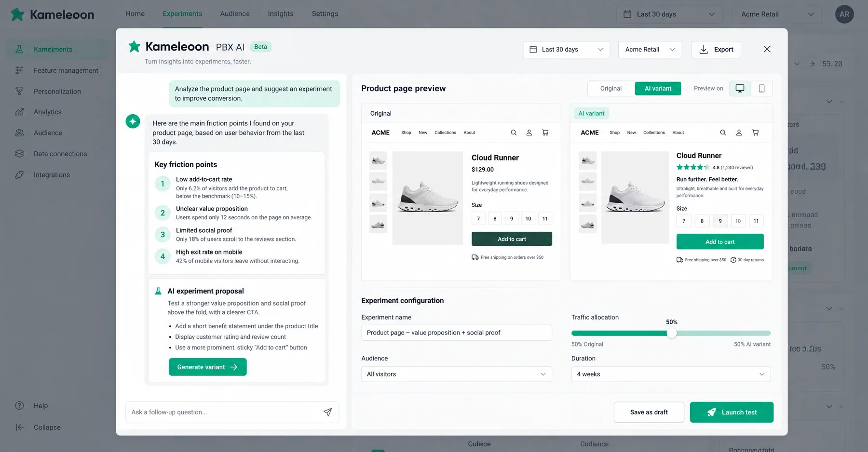Viewport: 868px width, 452px height.
Task: Click the traffic allocation slider handle
Action: [672, 333]
